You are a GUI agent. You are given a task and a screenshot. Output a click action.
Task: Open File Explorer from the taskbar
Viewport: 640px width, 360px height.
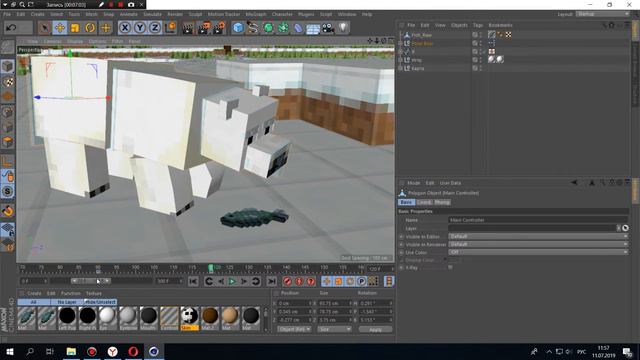click(x=71, y=351)
